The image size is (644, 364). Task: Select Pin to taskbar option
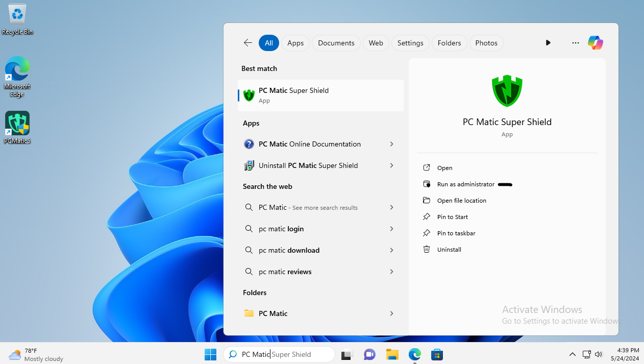(456, 233)
